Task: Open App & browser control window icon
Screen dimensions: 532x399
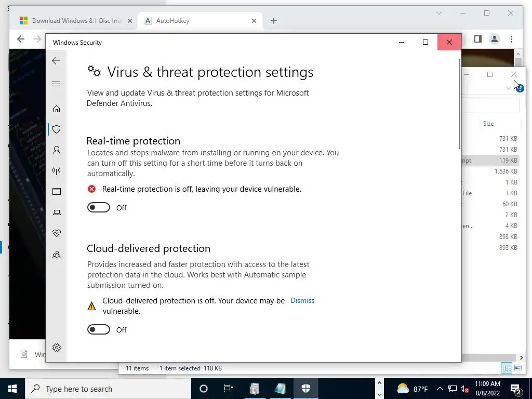Action: 56,191
